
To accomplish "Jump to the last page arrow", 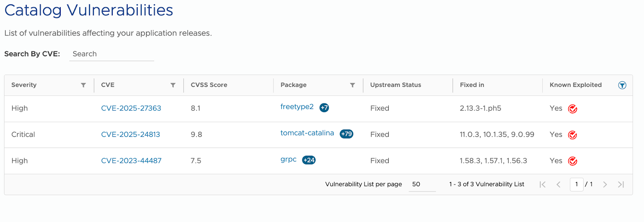I will 621,184.
